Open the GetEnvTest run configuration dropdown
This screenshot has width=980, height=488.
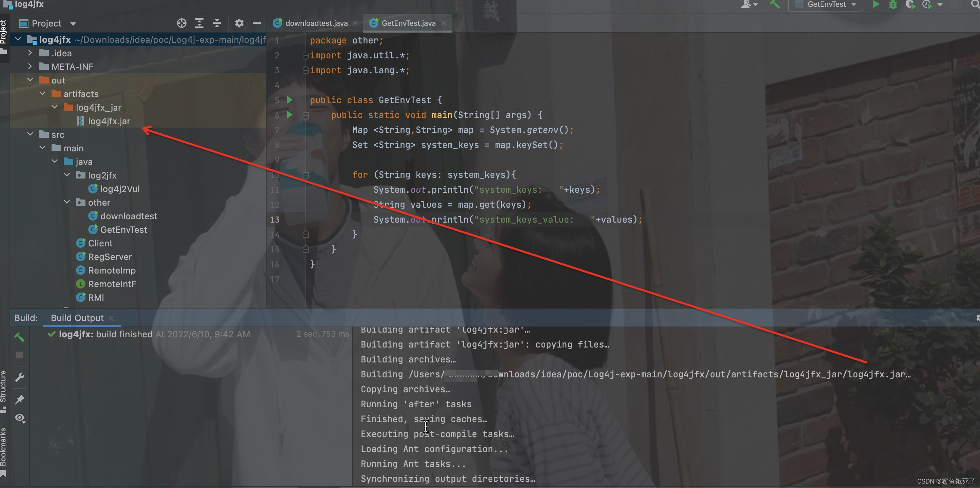(826, 4)
